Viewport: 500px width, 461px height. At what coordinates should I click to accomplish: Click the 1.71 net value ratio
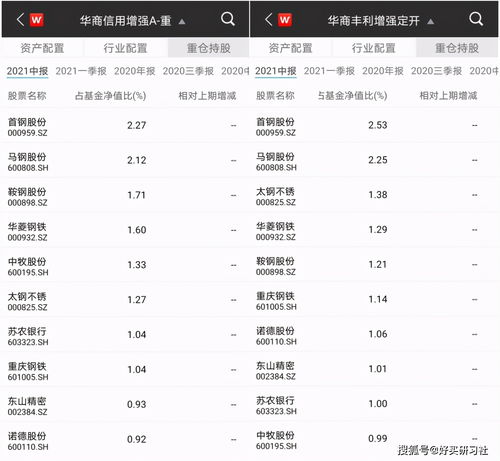pyautogui.click(x=137, y=195)
